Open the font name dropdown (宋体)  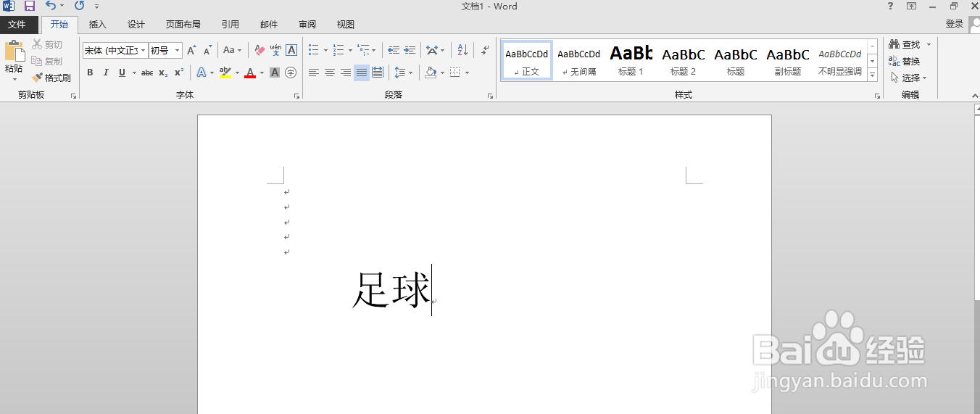[x=144, y=51]
